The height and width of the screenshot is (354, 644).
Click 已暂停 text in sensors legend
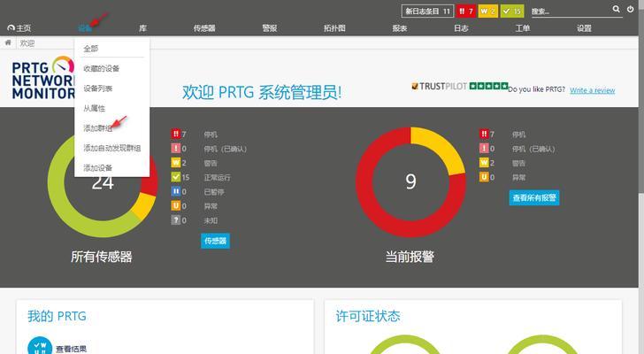(214, 192)
